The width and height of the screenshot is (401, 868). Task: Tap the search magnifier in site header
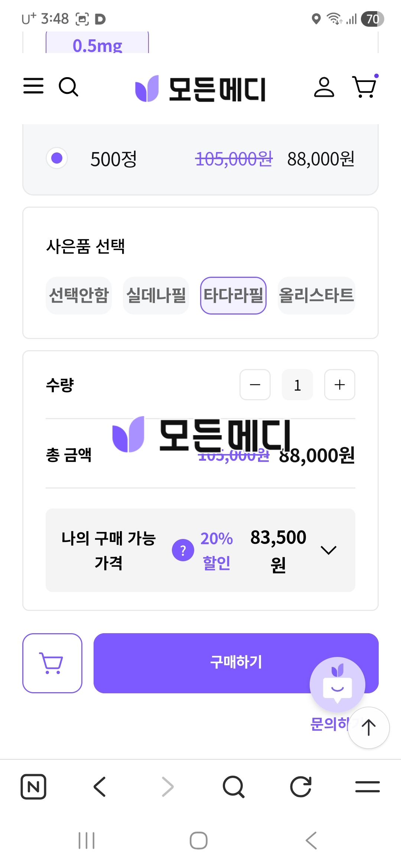click(x=68, y=87)
